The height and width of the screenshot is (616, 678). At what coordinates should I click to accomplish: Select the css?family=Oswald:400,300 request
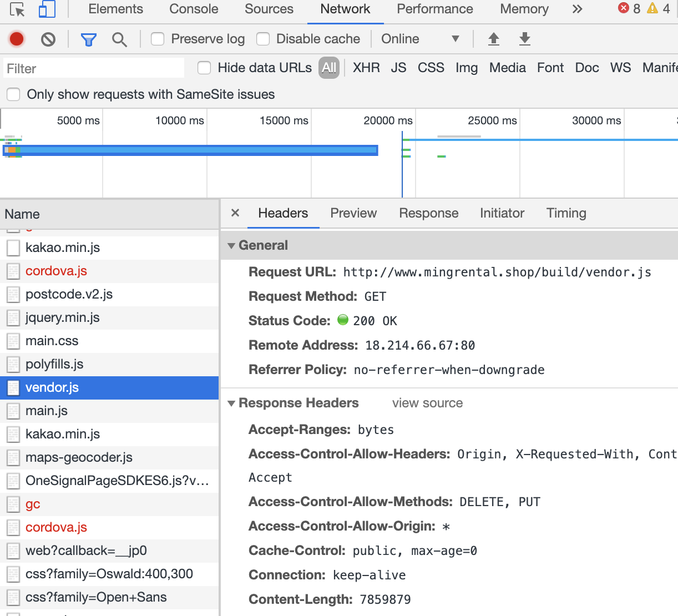click(x=109, y=574)
